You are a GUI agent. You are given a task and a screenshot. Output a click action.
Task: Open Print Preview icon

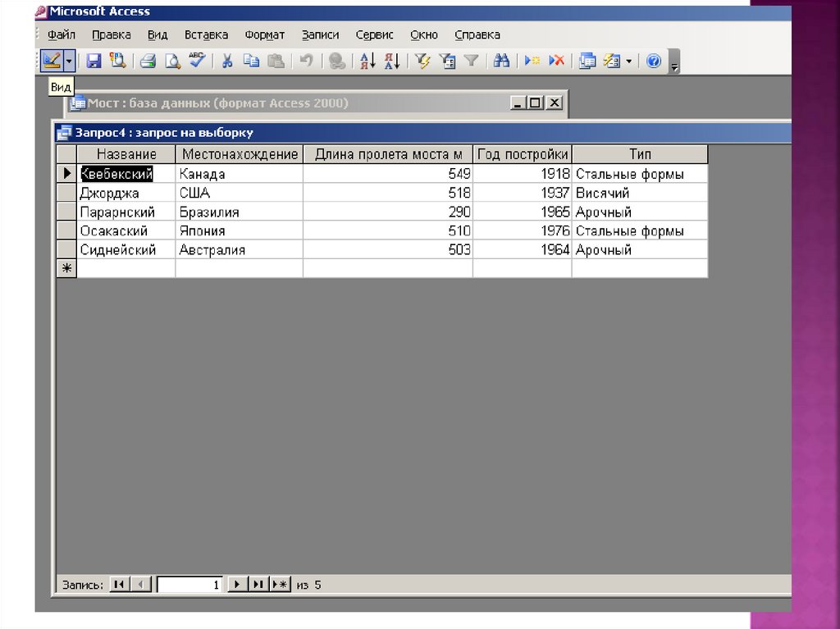pos(172,61)
